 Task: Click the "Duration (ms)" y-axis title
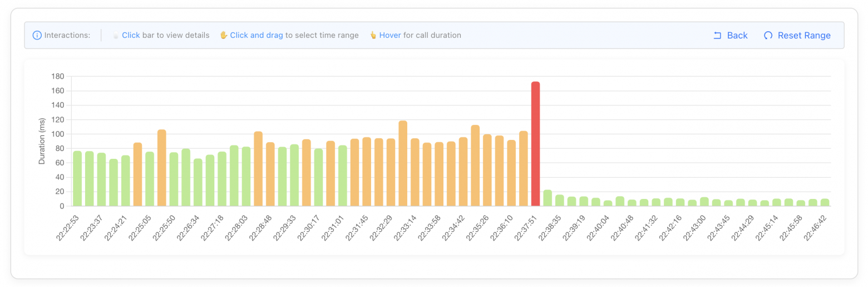[42, 141]
